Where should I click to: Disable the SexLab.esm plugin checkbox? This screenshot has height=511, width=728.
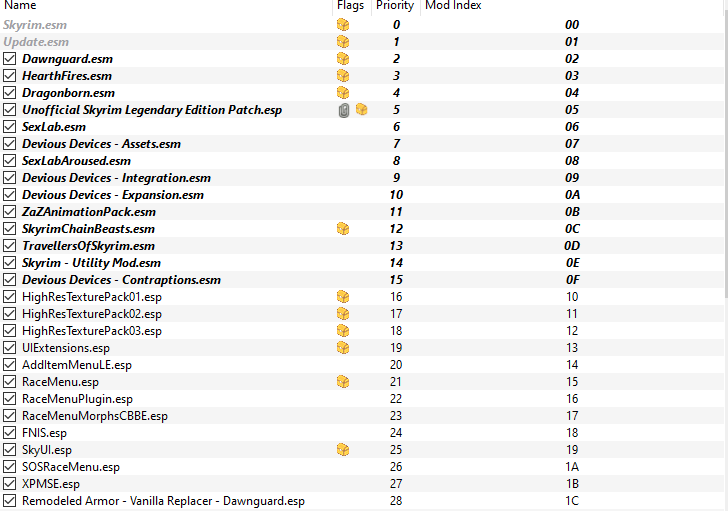9,127
